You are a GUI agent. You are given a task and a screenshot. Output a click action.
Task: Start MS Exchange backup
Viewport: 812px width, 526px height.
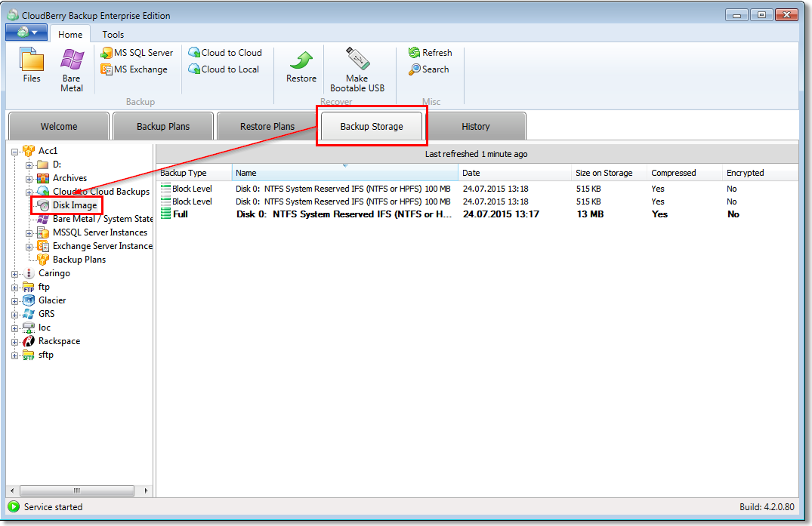[134, 69]
